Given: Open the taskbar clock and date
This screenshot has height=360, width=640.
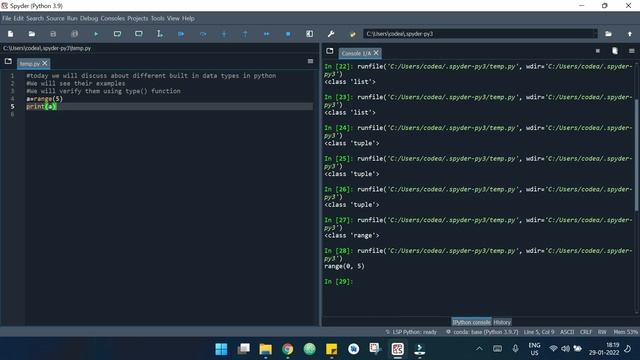Looking at the screenshot, I should [x=604, y=349].
